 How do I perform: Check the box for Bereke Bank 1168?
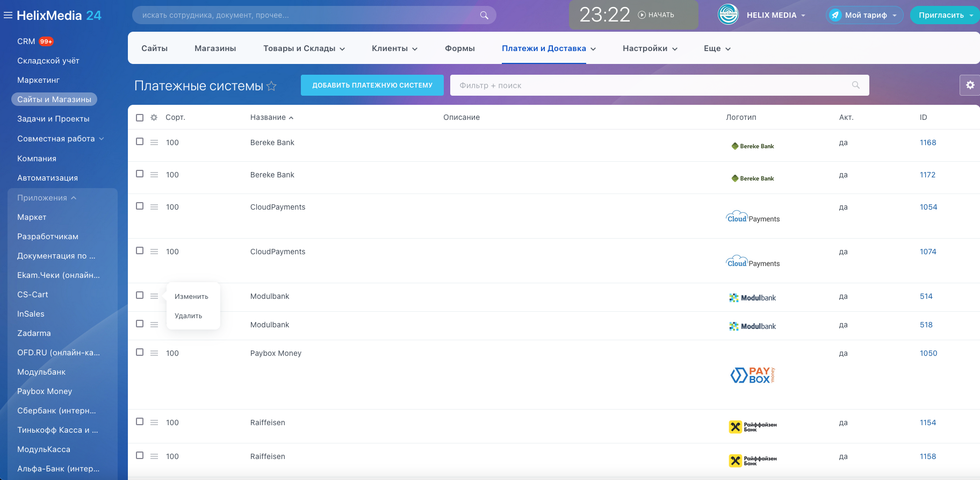pos(140,141)
